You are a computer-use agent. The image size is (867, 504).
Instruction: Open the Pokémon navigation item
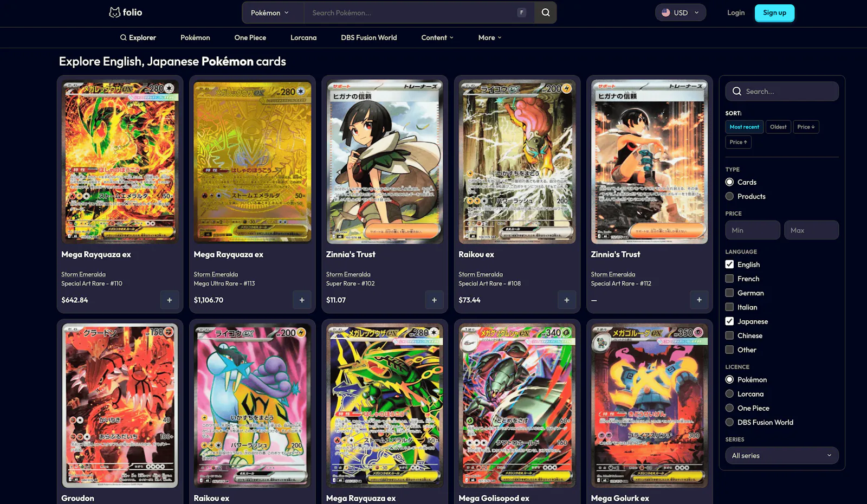[195, 37]
